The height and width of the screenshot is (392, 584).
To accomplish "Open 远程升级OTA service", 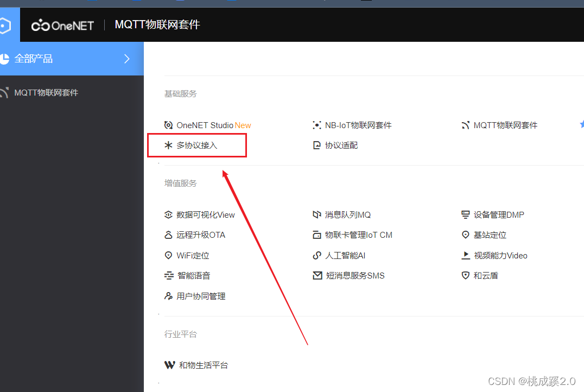I will [x=194, y=235].
